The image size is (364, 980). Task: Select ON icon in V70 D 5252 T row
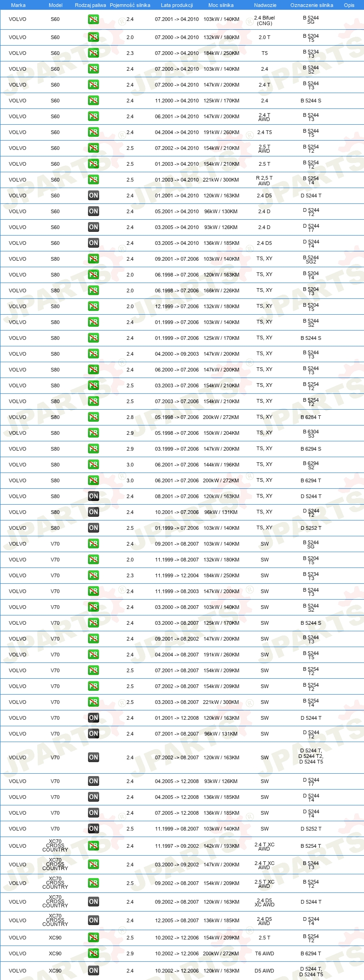94,829
